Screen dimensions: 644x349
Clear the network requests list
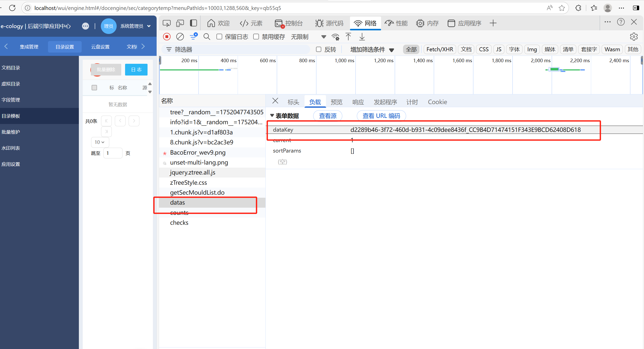180,36
